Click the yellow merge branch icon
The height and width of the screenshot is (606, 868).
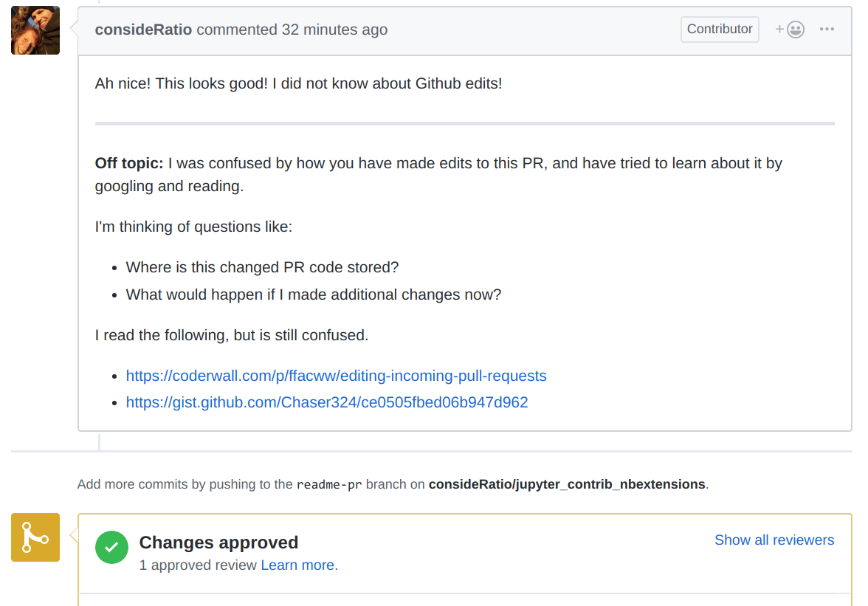pos(35,537)
